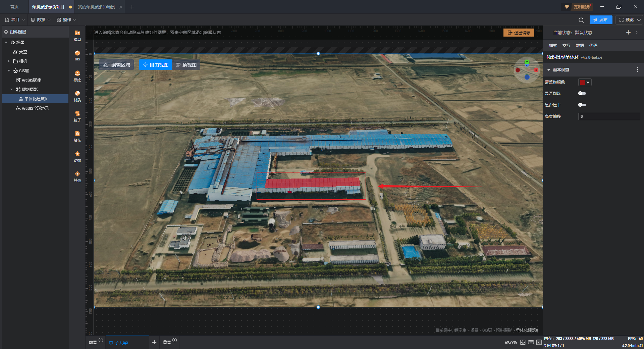The image size is (644, 349).
Task: Click the keyboard shortcuts icon in status bar
Action: [531, 342]
